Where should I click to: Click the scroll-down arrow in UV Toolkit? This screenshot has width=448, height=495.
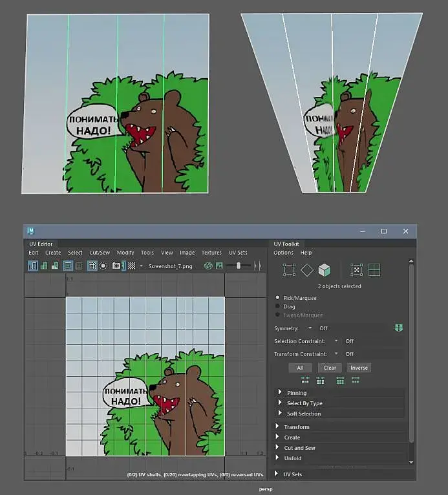coord(411,462)
